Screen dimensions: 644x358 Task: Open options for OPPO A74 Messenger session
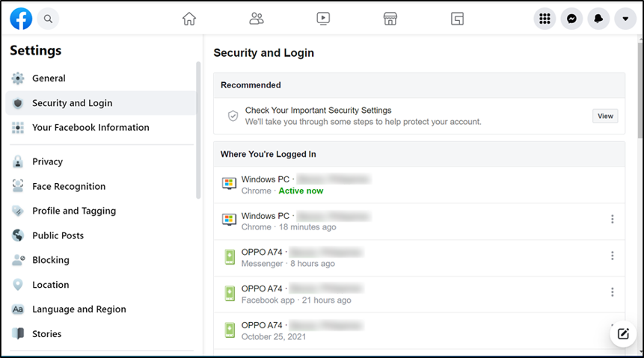click(612, 256)
